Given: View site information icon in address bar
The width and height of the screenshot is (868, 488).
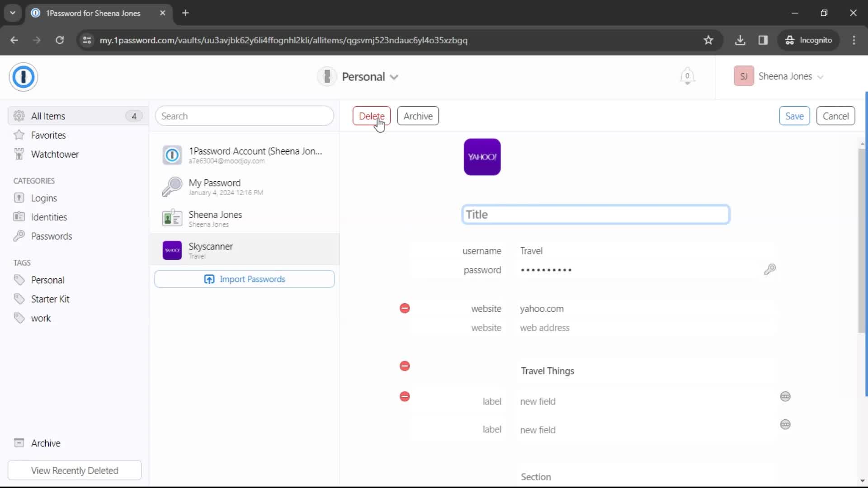Looking at the screenshot, I should tap(87, 40).
